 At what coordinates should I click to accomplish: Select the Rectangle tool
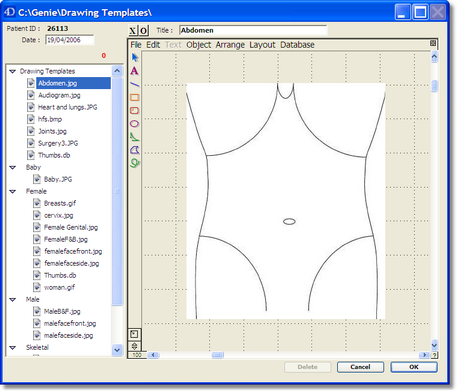(134, 97)
